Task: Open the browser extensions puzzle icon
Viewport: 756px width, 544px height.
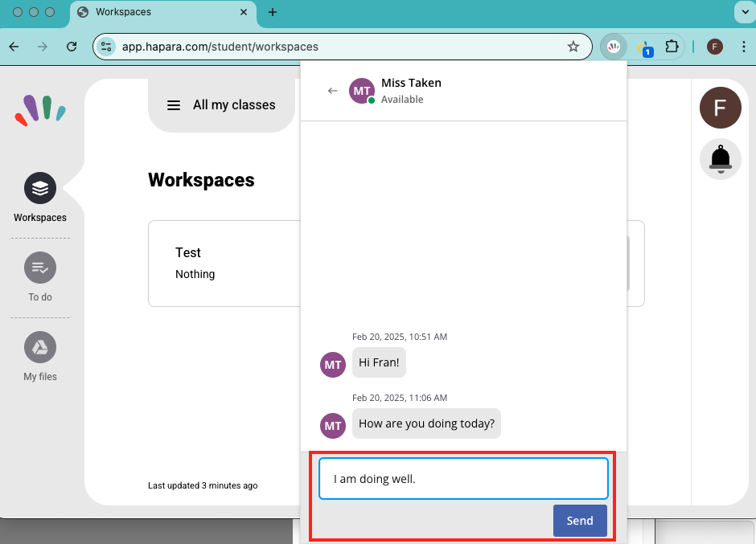Action: (672, 47)
